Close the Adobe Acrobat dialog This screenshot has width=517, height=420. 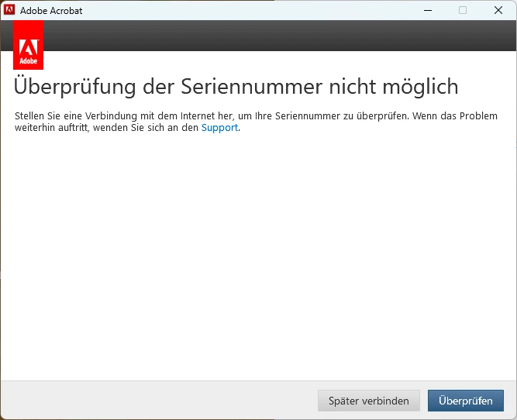pos(498,10)
